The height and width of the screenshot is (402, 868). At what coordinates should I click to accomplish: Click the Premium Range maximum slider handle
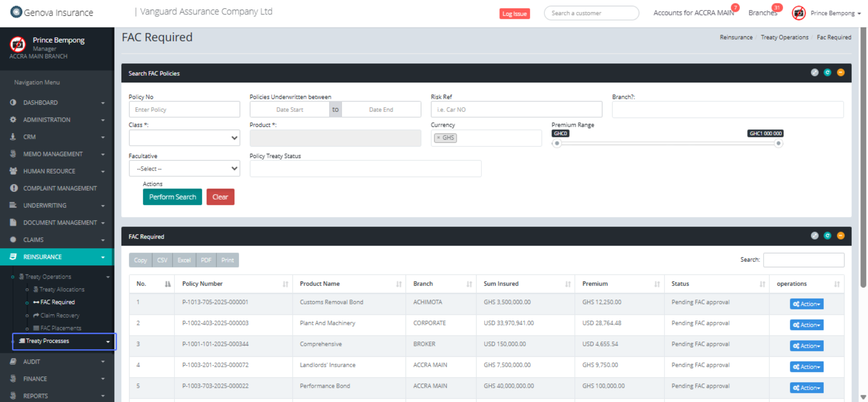[x=778, y=143]
